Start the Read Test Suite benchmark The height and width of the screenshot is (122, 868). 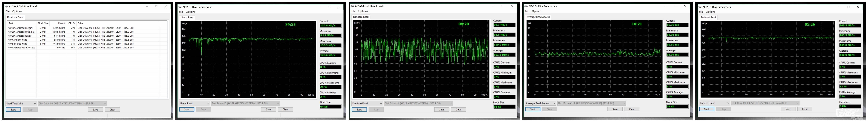13,109
